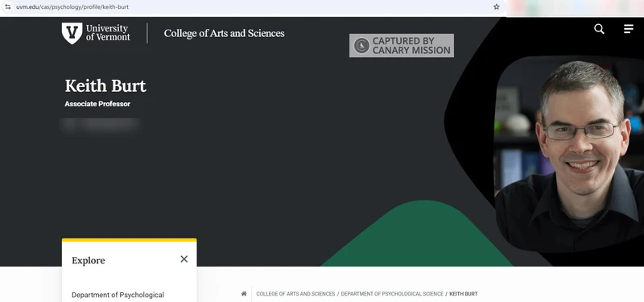The image size is (644, 302).
Task: Click the URL in the address bar
Action: [72, 7]
